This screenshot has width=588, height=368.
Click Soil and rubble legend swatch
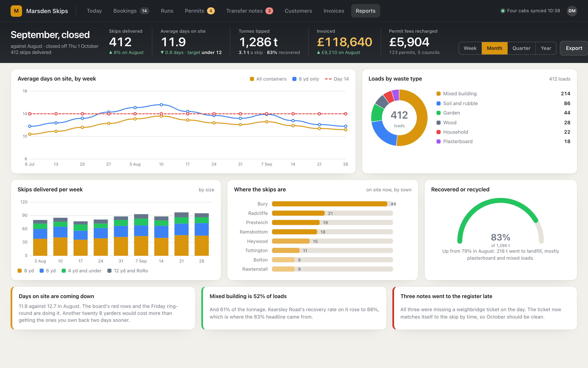[x=439, y=103]
